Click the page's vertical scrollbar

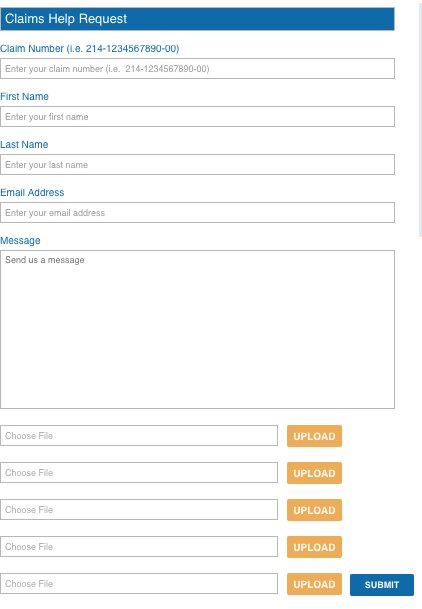[420, 118]
